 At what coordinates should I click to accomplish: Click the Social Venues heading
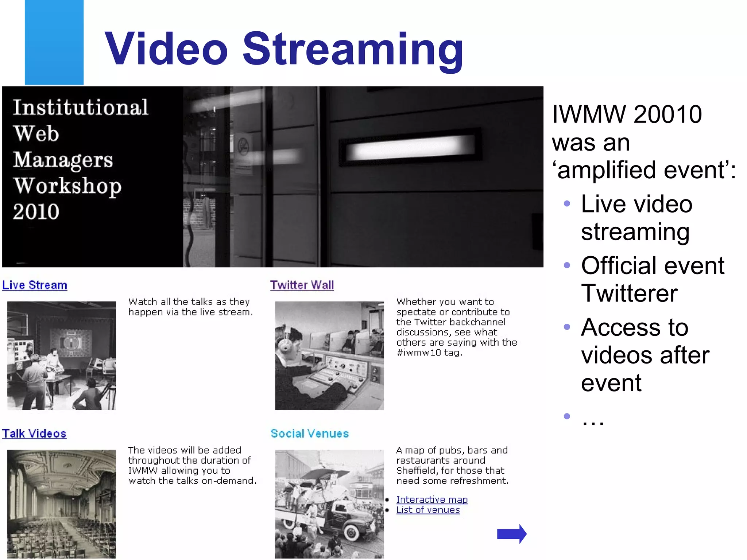point(309,433)
